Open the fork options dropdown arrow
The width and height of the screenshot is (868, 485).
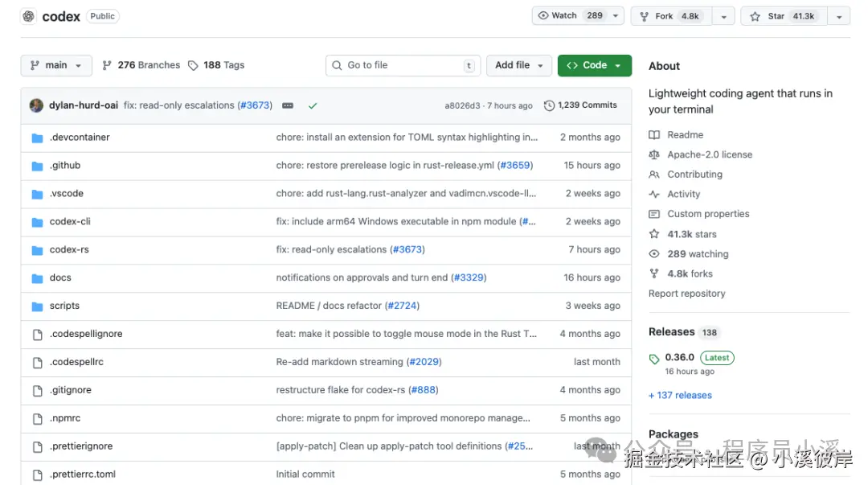tap(723, 17)
